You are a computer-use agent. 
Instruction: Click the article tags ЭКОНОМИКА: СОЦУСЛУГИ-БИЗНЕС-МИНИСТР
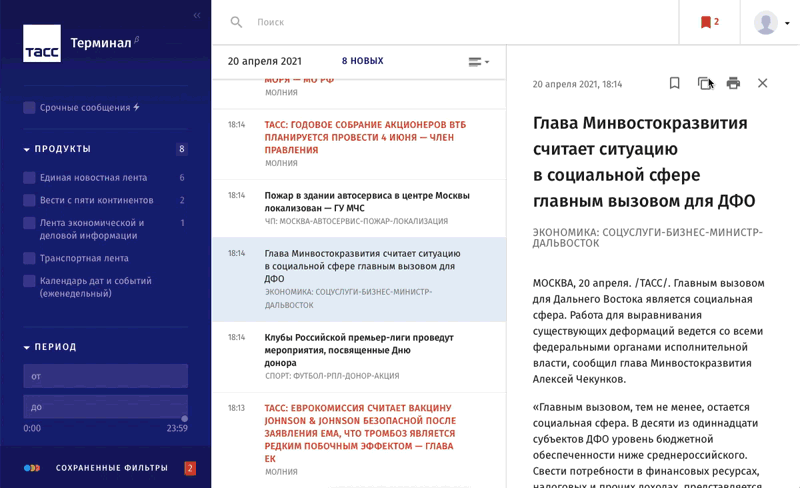(647, 237)
